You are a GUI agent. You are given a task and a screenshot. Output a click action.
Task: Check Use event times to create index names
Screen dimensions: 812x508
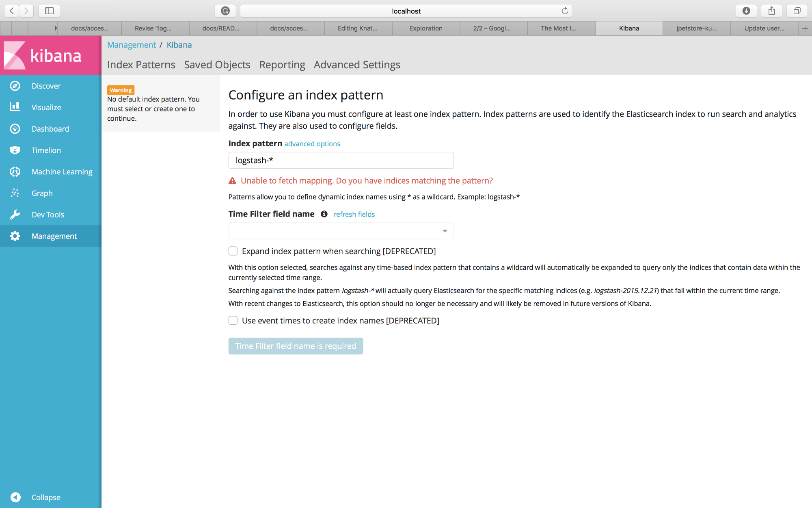pyautogui.click(x=233, y=321)
